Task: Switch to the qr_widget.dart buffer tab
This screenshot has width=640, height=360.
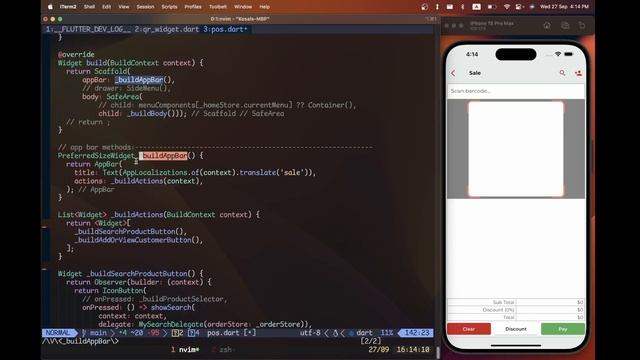Action: coord(167,29)
